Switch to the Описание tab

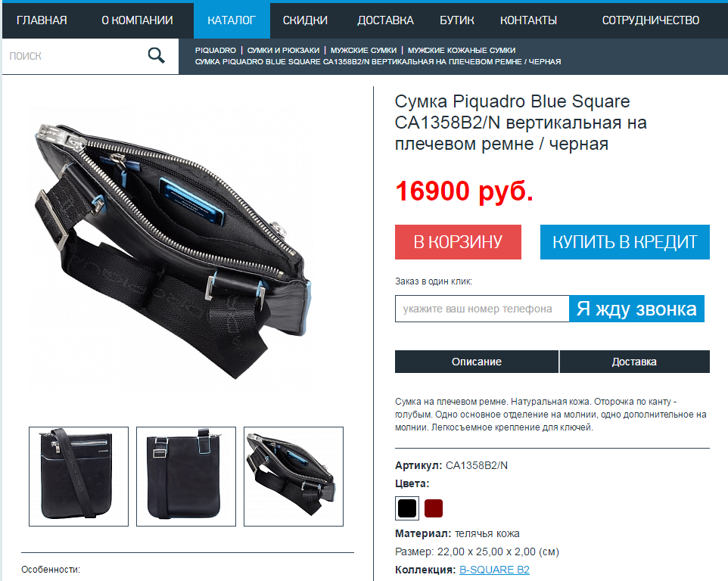pyautogui.click(x=477, y=362)
